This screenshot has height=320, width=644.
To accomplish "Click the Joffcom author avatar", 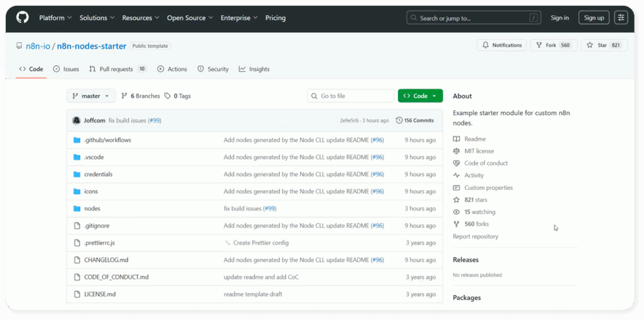I will click(x=77, y=120).
